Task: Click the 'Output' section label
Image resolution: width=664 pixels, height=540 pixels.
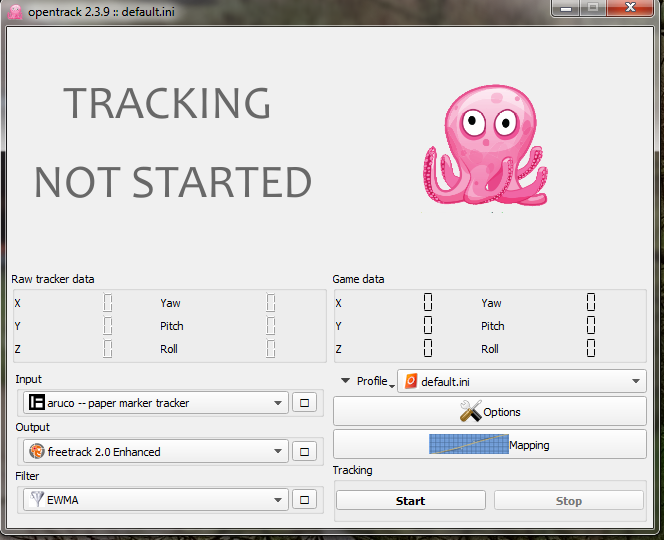Action: [33, 427]
